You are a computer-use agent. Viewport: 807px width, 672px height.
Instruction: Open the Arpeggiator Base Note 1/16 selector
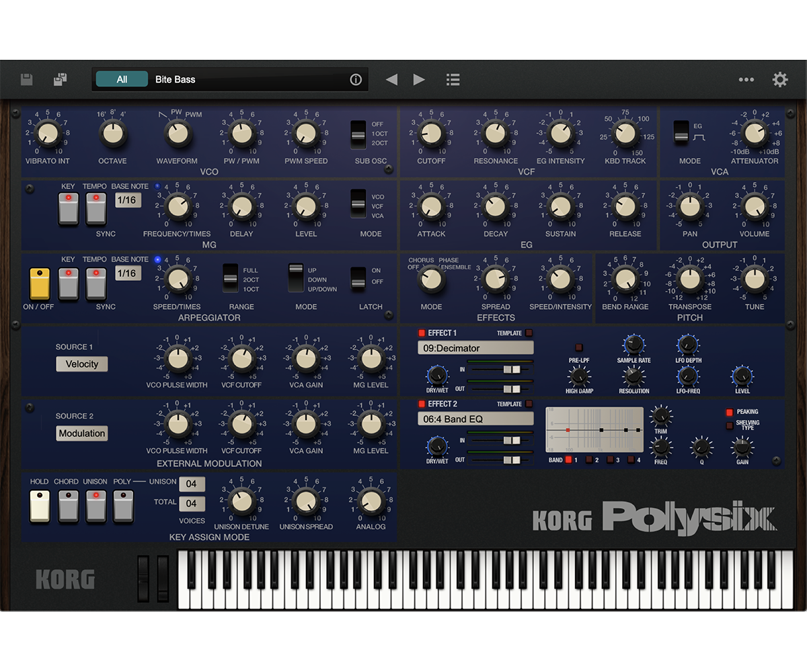click(x=128, y=274)
